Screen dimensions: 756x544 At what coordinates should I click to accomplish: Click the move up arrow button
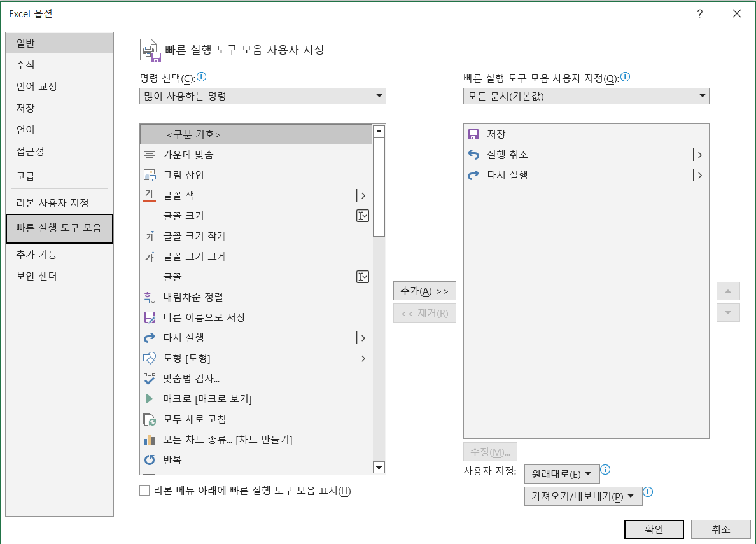(x=728, y=291)
